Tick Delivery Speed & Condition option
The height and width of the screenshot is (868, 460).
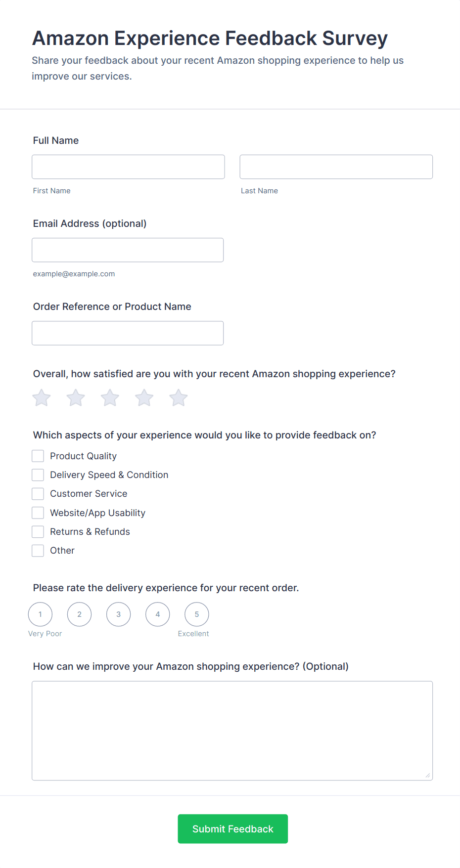[38, 475]
